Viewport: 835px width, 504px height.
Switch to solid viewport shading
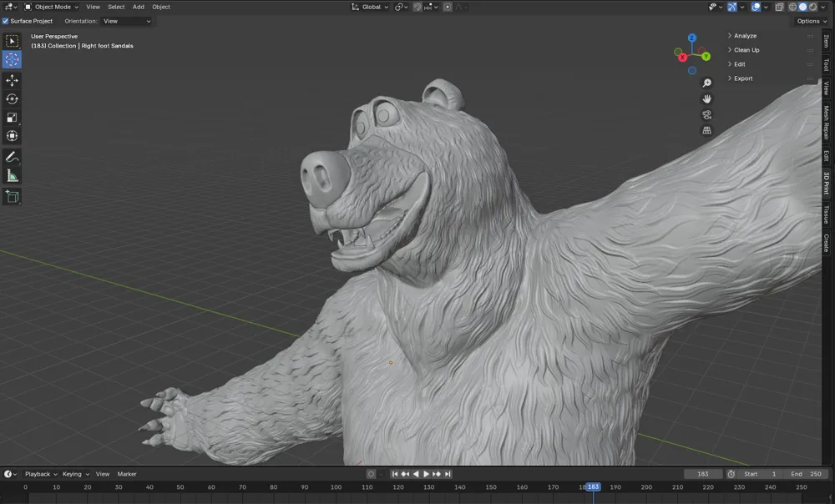(x=802, y=7)
